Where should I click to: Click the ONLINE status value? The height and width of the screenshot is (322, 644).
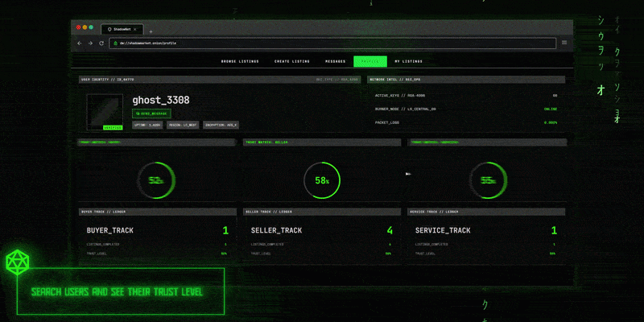coord(551,109)
